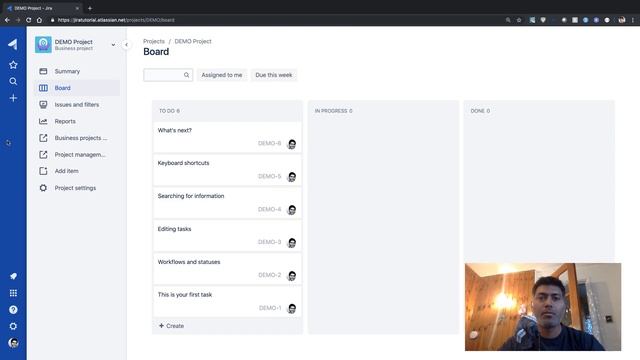640x360 pixels.
Task: Open the global search magnifier in the blue sidebar
Action: (13, 81)
